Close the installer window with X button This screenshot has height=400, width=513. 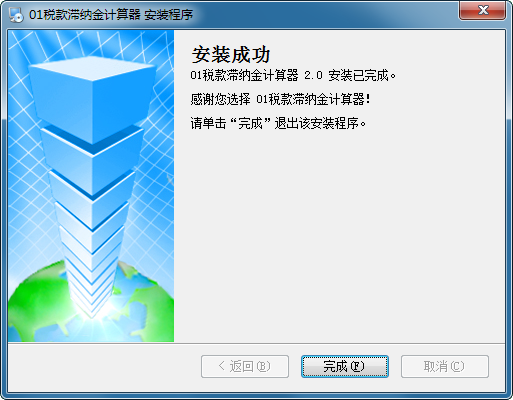482,10
